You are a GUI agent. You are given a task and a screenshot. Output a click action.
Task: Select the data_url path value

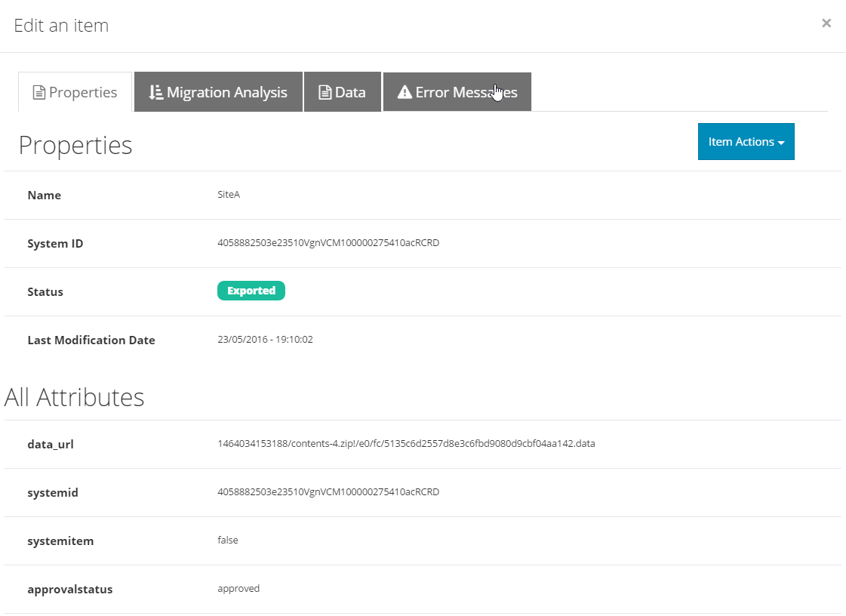(x=406, y=443)
